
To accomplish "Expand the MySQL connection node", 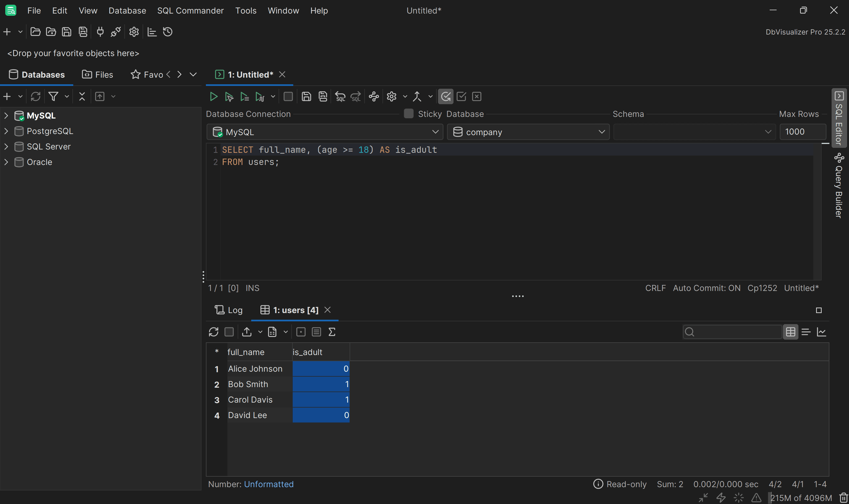I will (x=6, y=116).
